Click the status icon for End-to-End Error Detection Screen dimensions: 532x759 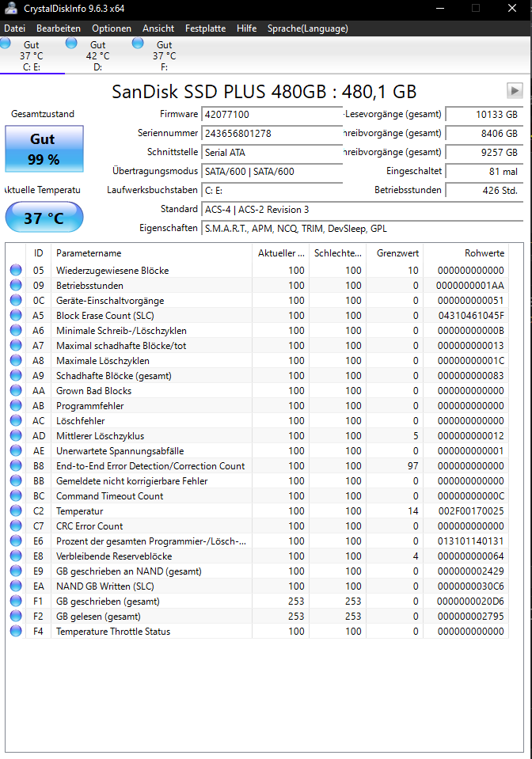[x=16, y=465]
